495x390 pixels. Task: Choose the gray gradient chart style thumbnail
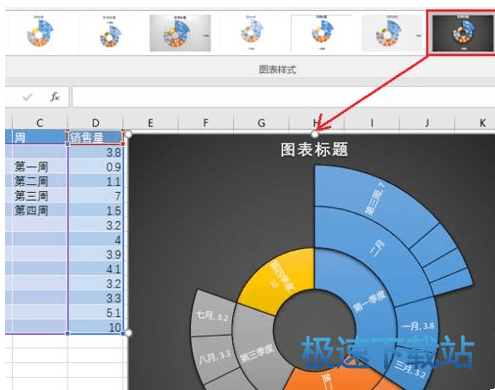click(x=180, y=33)
